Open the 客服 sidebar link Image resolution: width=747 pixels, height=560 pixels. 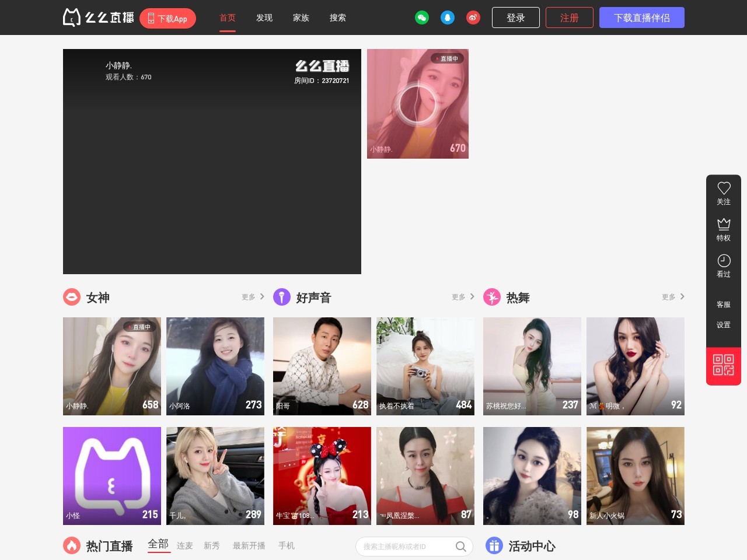[x=724, y=304]
